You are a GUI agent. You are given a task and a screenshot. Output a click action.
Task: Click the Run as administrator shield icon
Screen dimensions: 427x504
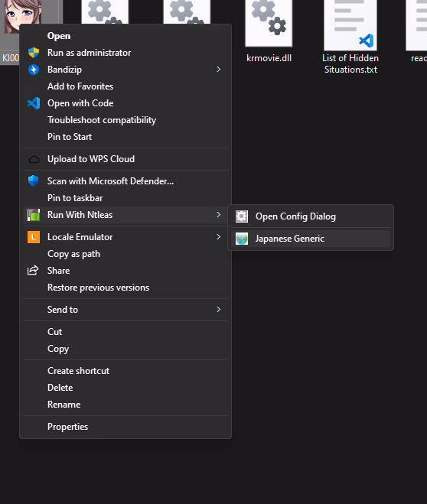(x=34, y=53)
